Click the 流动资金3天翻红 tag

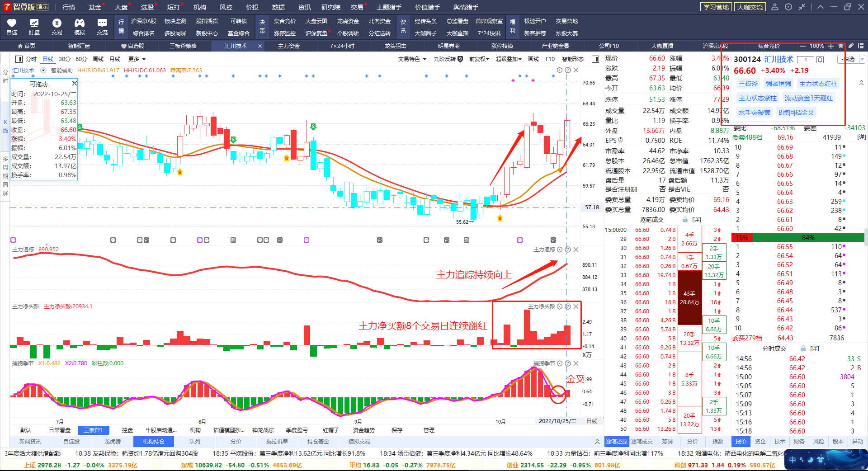click(809, 98)
